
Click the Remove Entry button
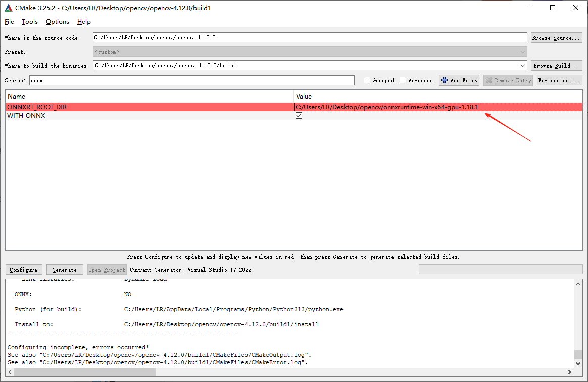click(509, 80)
